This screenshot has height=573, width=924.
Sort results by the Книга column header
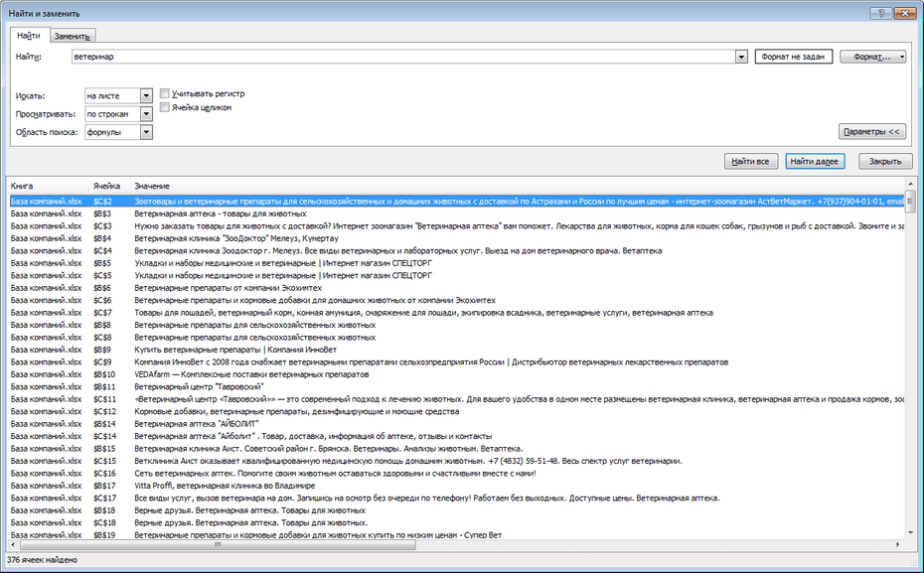click(x=49, y=186)
